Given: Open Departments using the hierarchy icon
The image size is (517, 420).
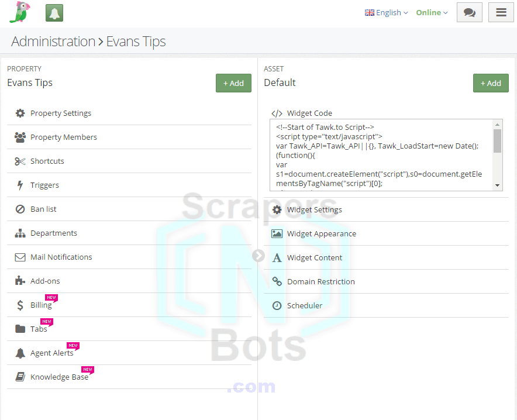Looking at the screenshot, I should (x=19, y=233).
